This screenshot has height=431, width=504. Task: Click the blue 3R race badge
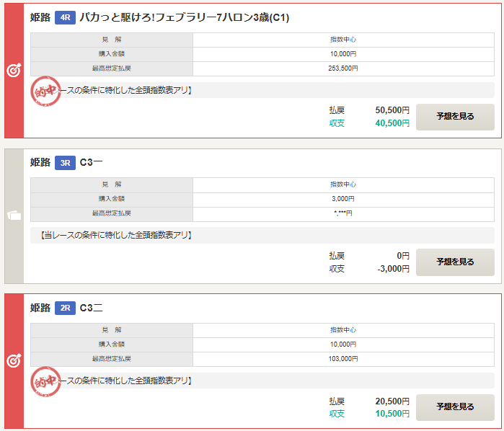point(65,163)
